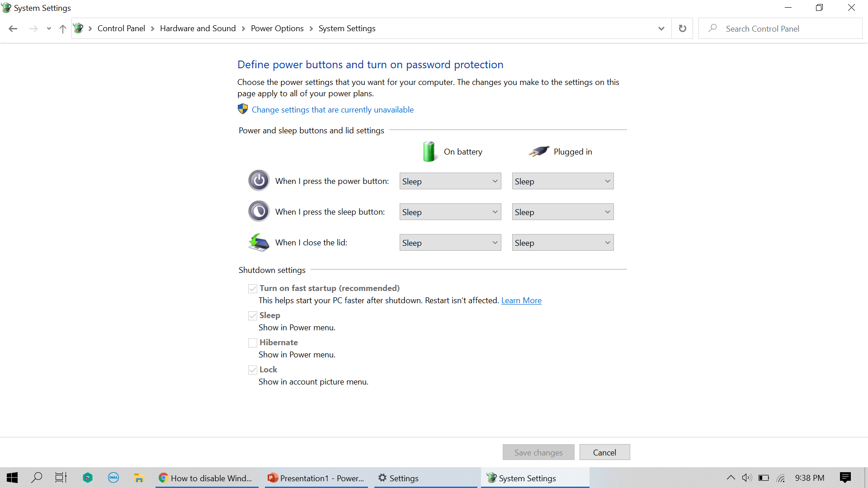Click the back navigation arrow
This screenshot has height=488, width=868.
pyautogui.click(x=13, y=28)
